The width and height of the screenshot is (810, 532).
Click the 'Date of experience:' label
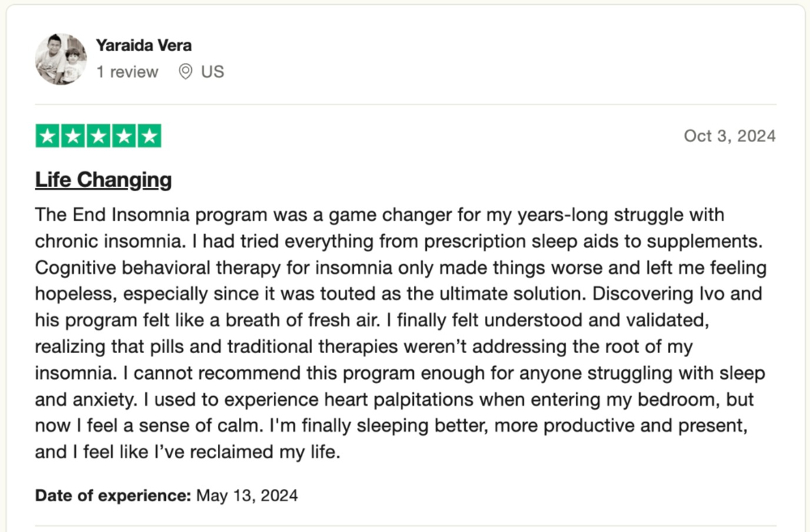click(x=113, y=496)
